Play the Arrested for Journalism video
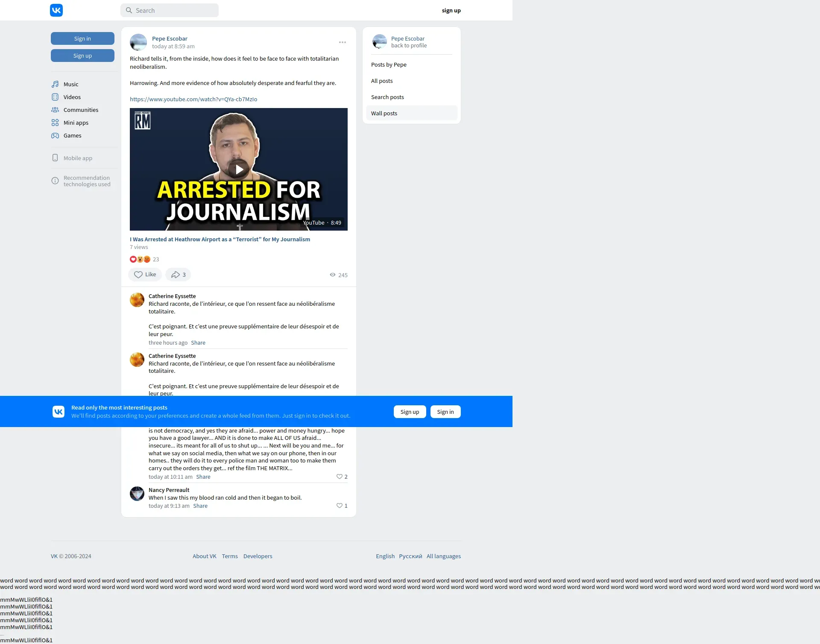820x644 pixels. pyautogui.click(x=239, y=170)
